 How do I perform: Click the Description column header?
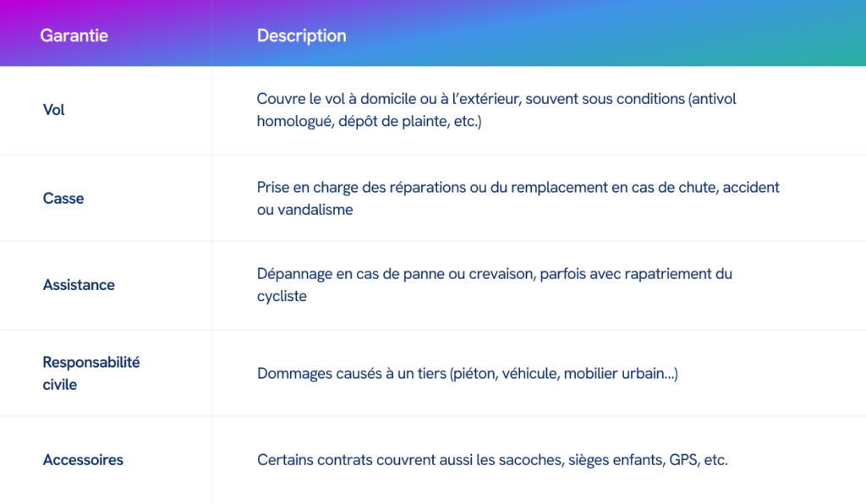pyautogui.click(x=302, y=36)
